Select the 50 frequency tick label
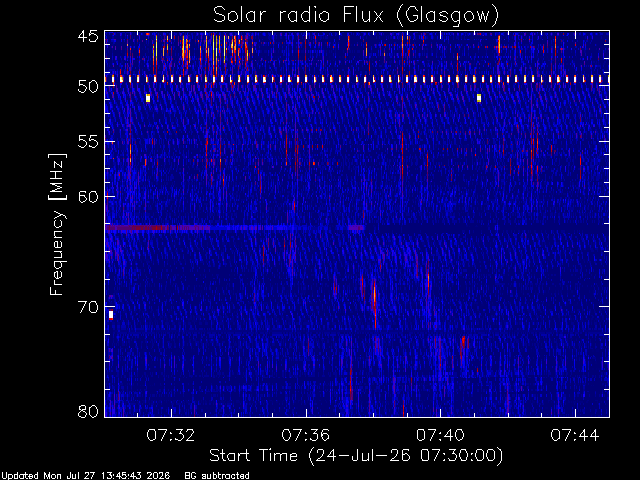The image size is (640, 480). click(88, 86)
